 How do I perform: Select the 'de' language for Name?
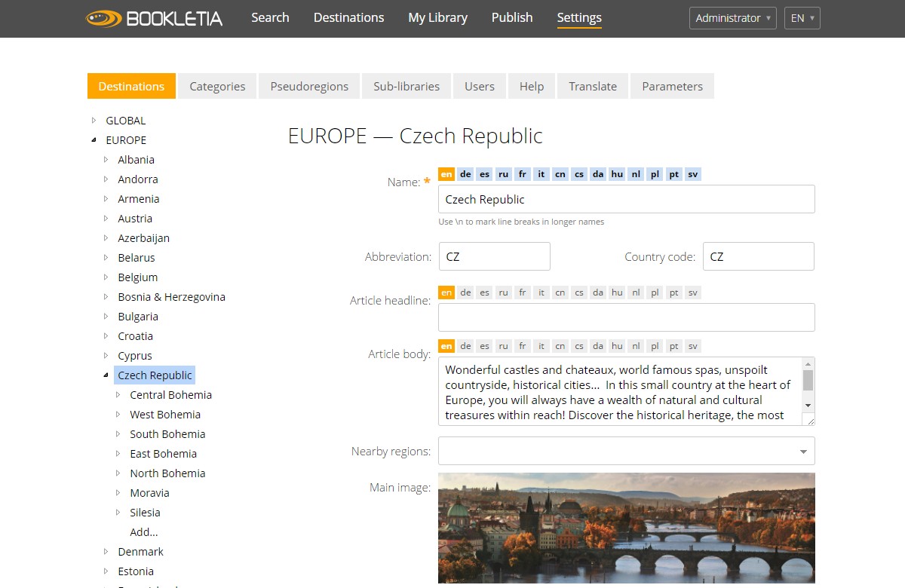[465, 174]
